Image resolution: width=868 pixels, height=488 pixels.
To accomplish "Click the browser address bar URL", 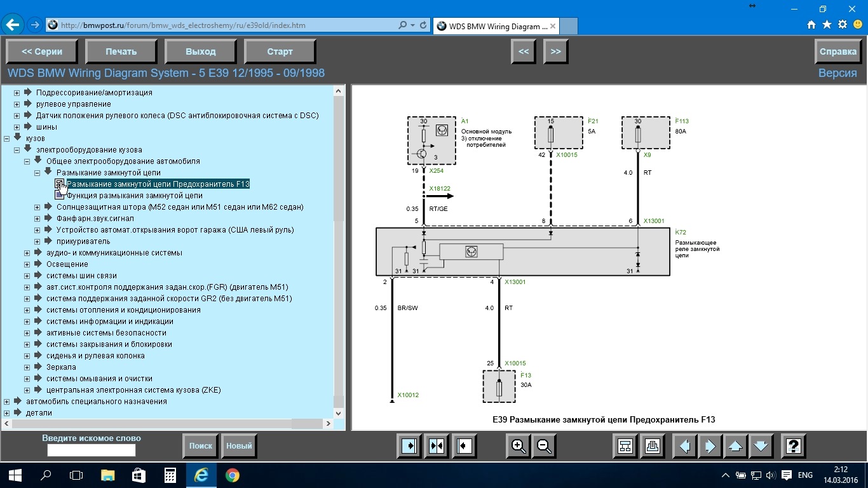I will 183,25.
